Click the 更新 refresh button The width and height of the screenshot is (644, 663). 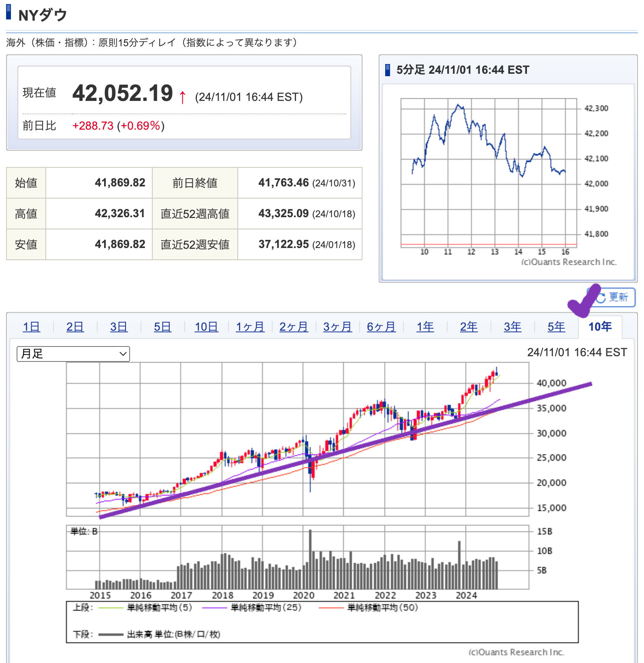tap(612, 297)
